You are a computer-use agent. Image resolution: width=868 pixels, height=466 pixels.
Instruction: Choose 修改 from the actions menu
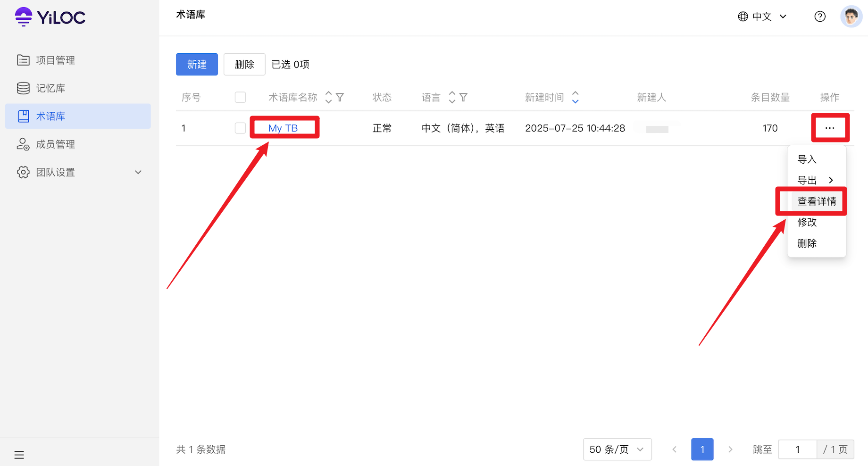tap(817, 222)
